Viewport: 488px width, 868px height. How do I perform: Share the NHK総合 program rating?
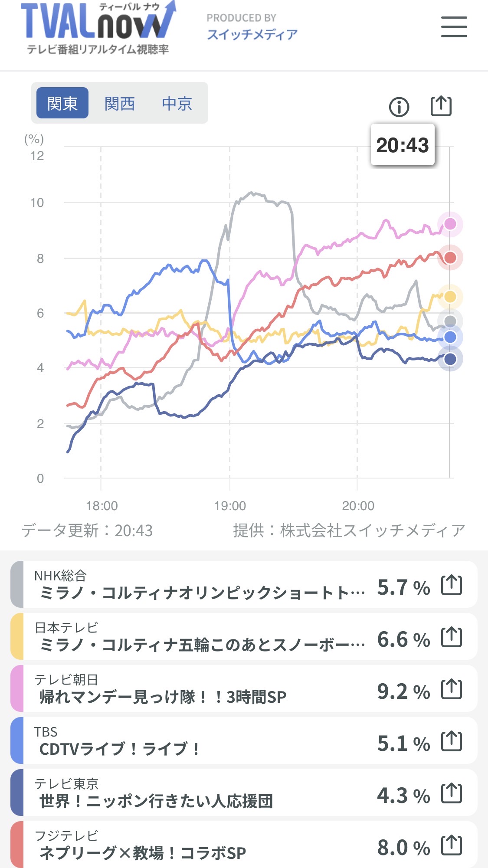[451, 585]
